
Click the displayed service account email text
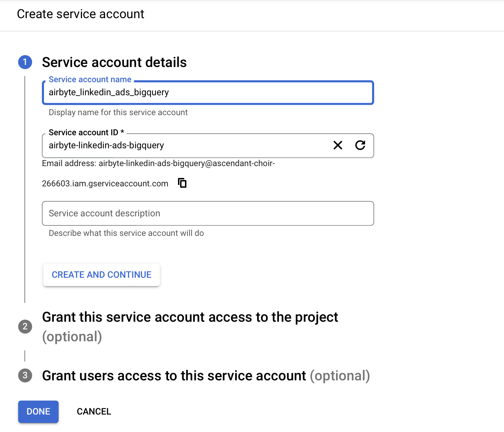coord(158,163)
